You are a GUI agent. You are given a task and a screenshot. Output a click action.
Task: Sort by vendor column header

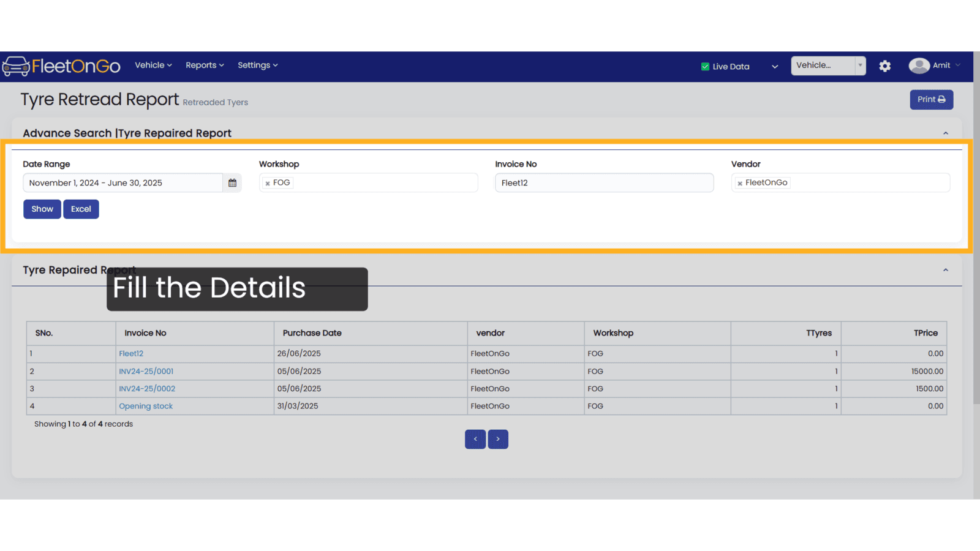[526, 334]
